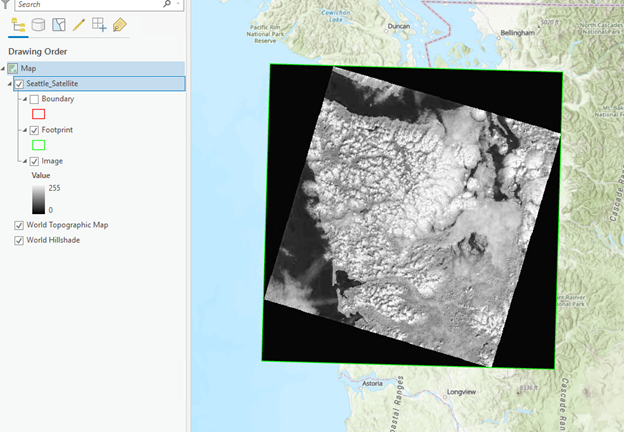Collapse the Boundary sublayer expander

25,99
